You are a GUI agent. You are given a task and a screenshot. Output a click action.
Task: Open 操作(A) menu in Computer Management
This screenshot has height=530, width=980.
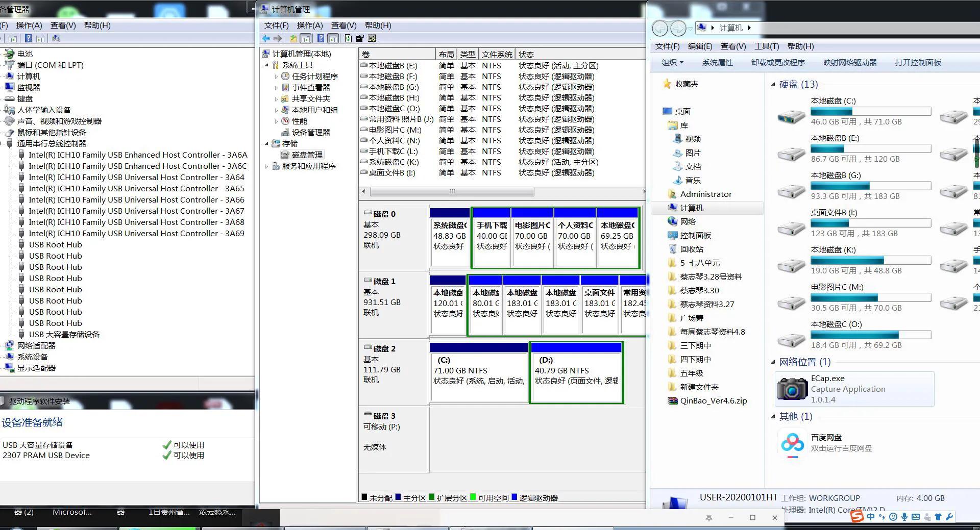coord(310,26)
